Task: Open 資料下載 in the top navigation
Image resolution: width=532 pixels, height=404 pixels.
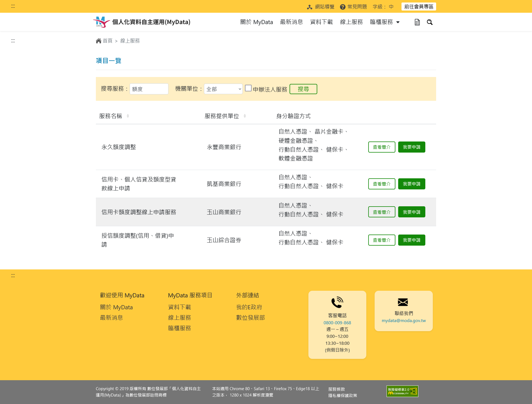Action: (x=321, y=22)
